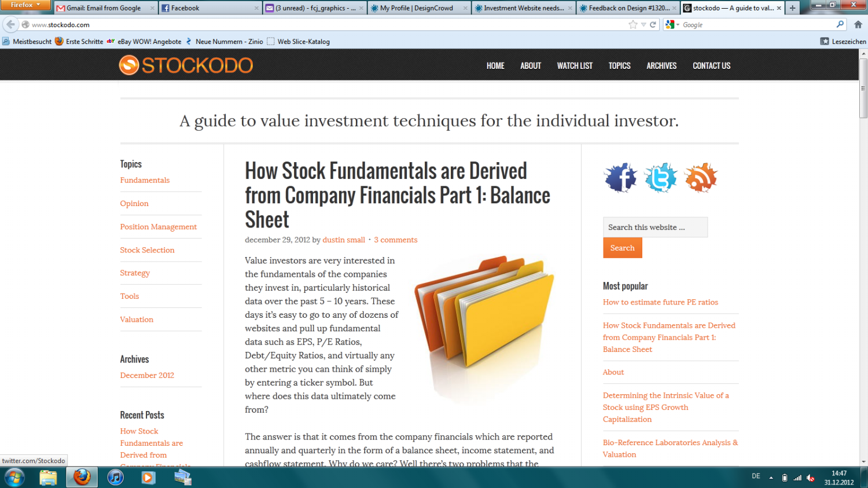868x488 pixels.
Task: Open the orange RSS feed icon
Action: [x=701, y=178]
